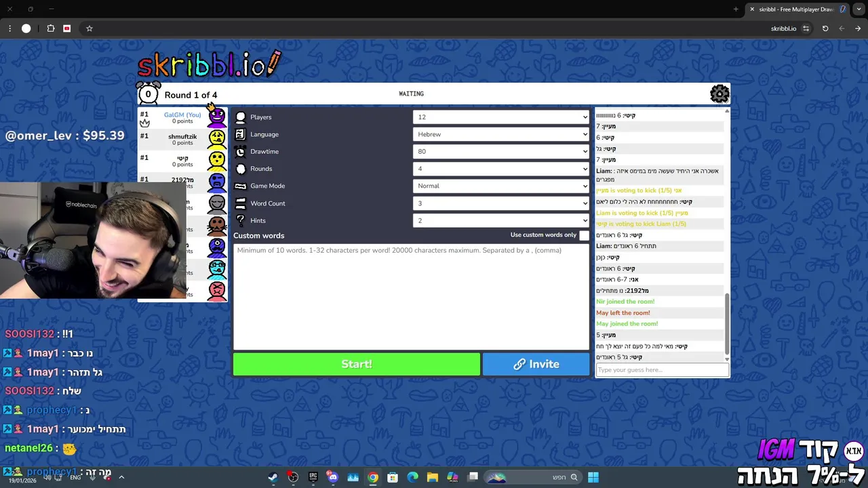The image size is (868, 488).
Task: Click the WAITING status text
Action: 411,94
